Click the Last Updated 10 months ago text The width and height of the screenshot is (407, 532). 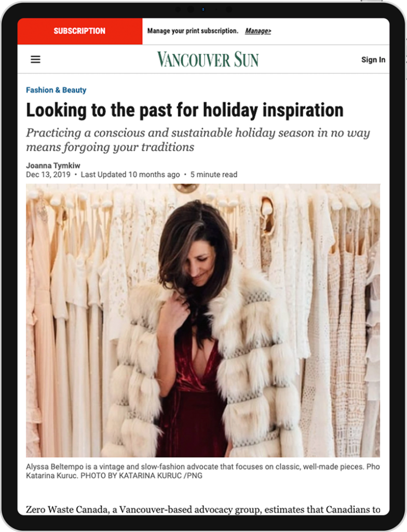click(130, 175)
